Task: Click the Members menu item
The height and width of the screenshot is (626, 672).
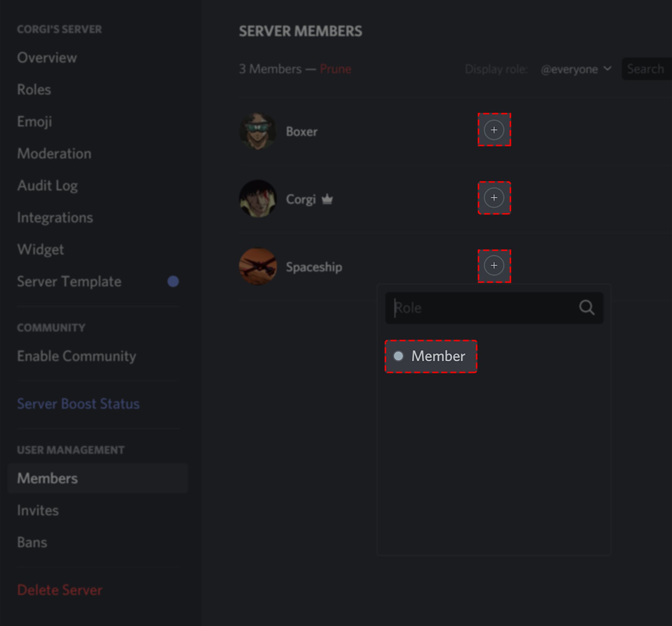Action: (47, 478)
